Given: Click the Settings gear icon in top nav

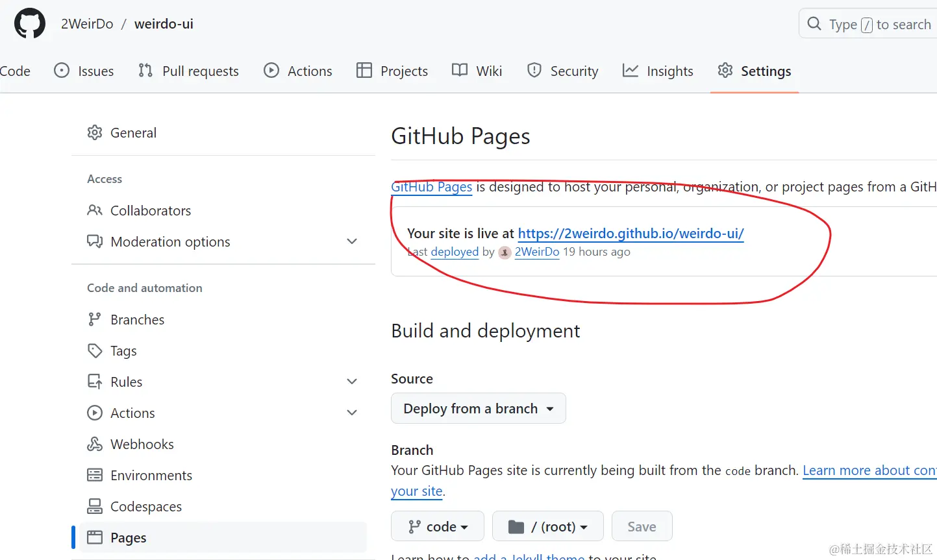Looking at the screenshot, I should point(725,70).
